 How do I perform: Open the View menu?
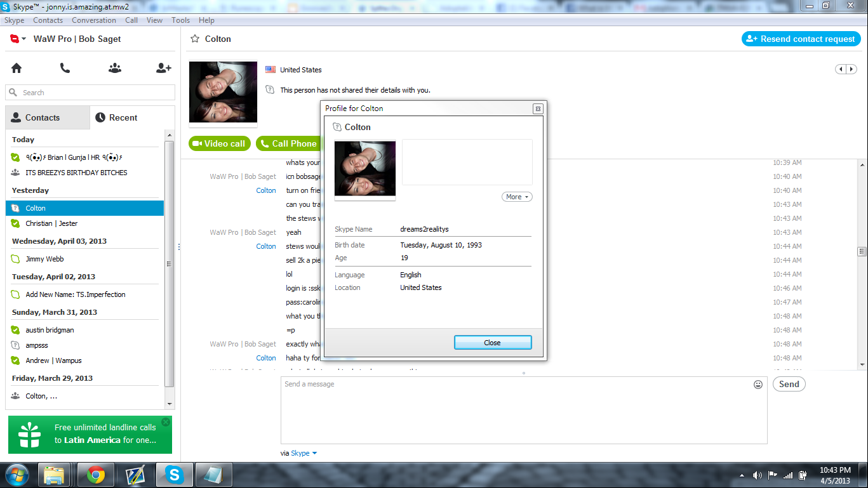pyautogui.click(x=155, y=20)
